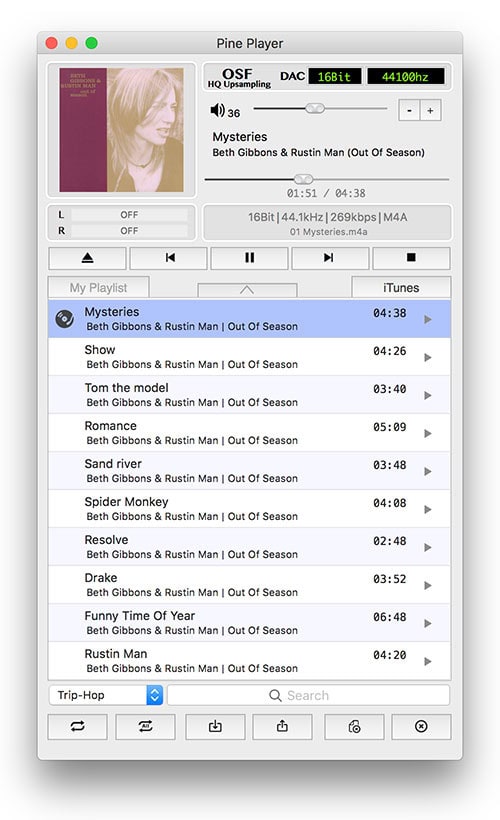Pause the current song
This screenshot has height=820, width=500.
coord(249,258)
